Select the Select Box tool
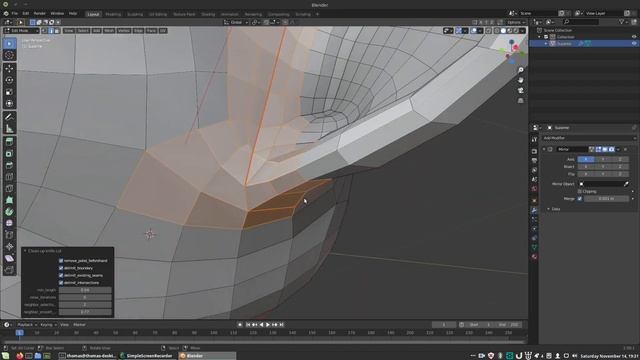 (9, 44)
